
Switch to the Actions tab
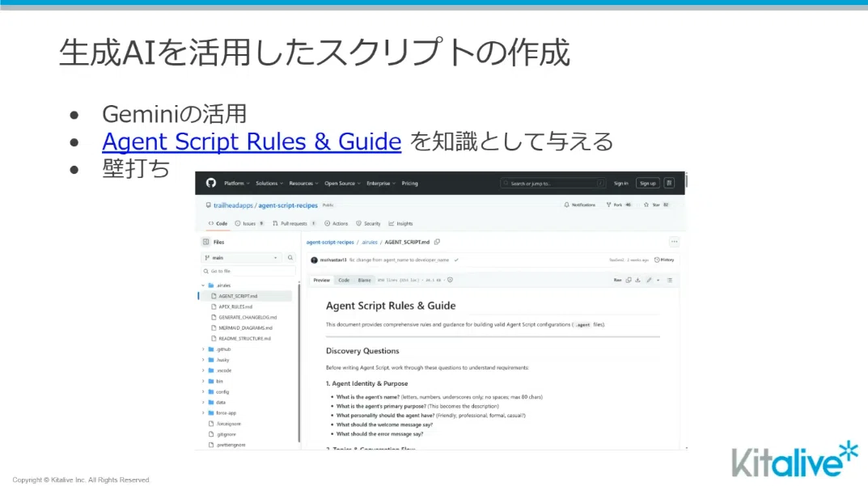[x=336, y=224]
